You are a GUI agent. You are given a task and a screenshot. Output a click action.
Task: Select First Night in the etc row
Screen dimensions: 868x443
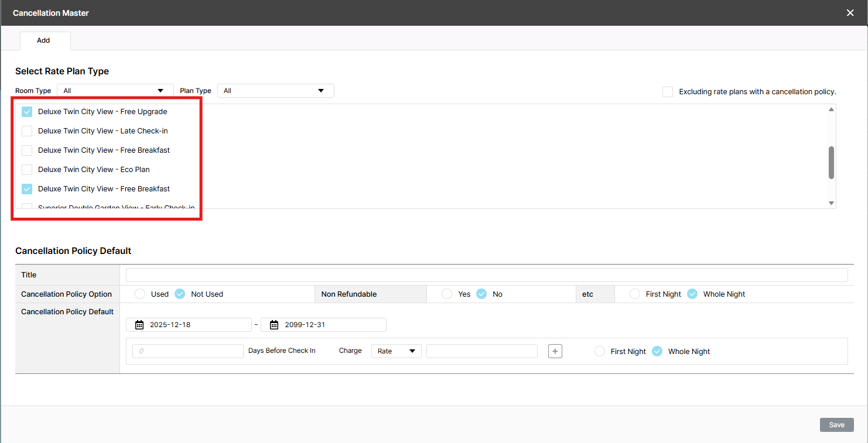(635, 294)
